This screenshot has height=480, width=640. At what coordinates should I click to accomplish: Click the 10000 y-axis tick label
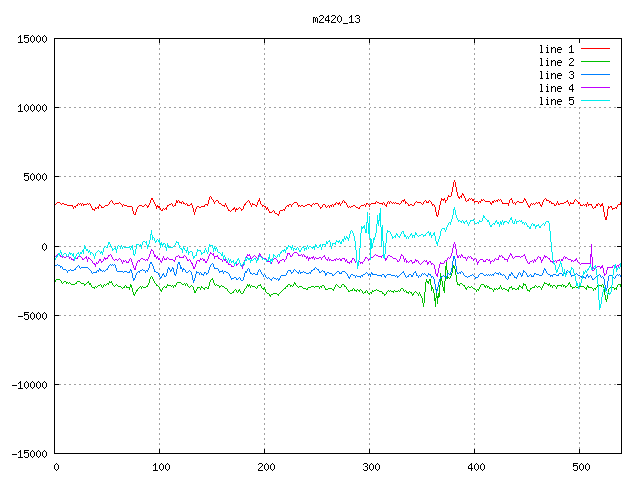[31, 108]
